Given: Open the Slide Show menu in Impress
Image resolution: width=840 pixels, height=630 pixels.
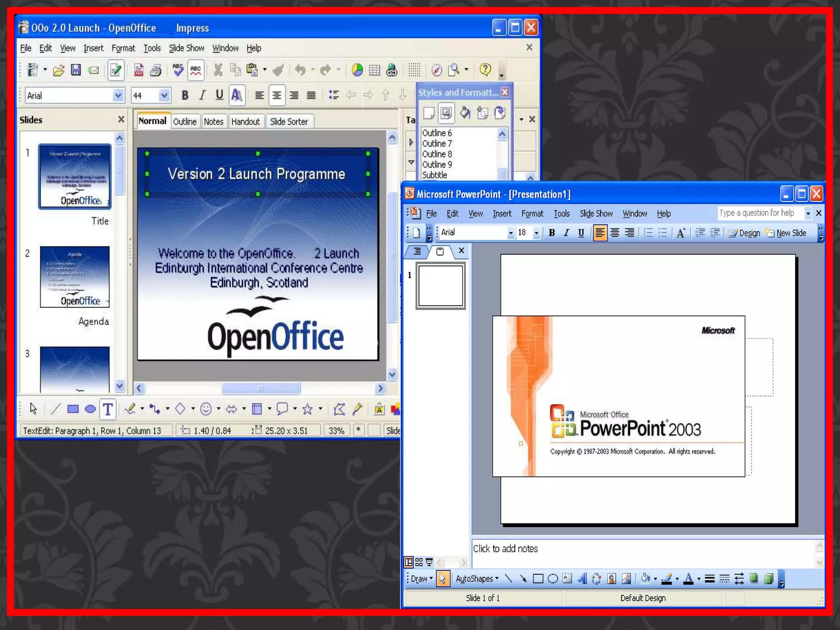Looking at the screenshot, I should [186, 48].
